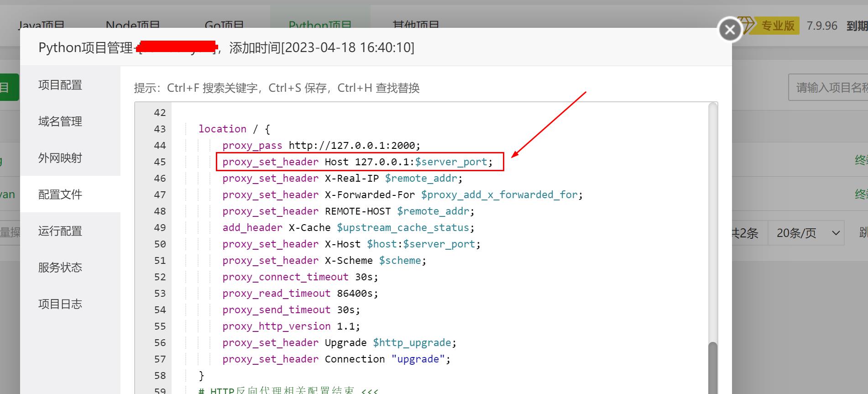Click the proxy_send_timeout 30s line
The width and height of the screenshot is (868, 394).
point(291,310)
